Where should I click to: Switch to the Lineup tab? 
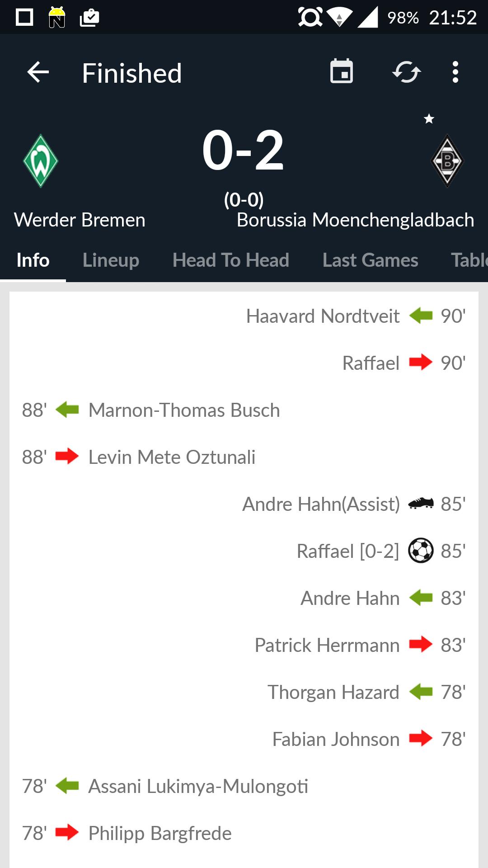pos(111,260)
